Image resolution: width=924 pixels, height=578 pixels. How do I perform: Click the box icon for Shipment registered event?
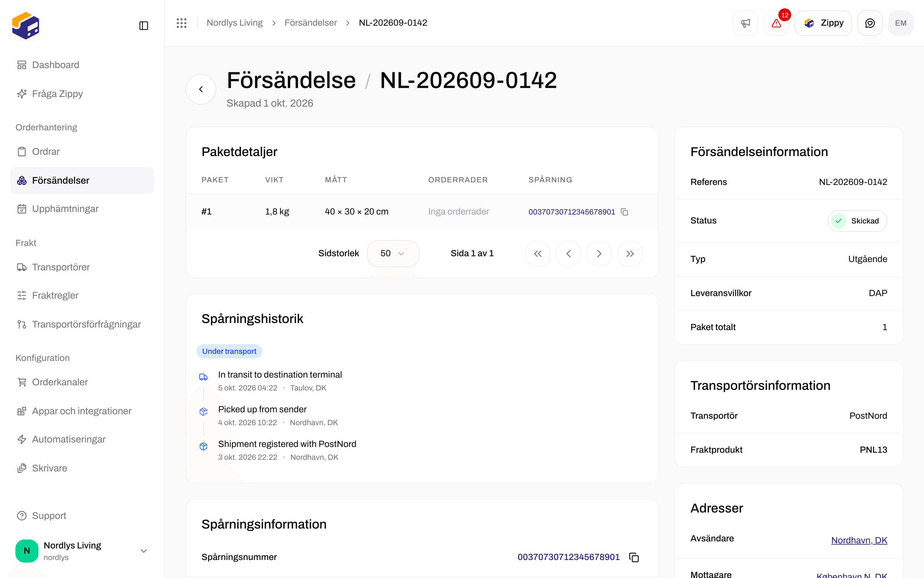click(x=203, y=446)
